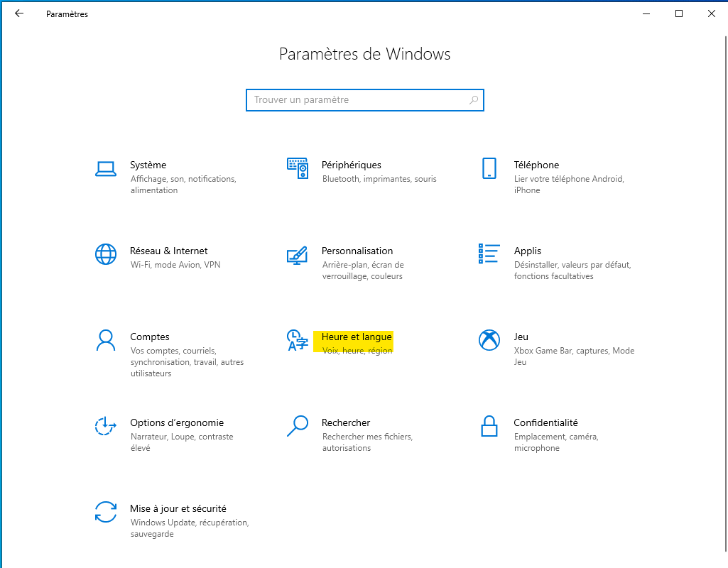728x568 pixels.
Task: Click 'Narrateur, Loupe, contraste élevé' description
Action: (x=182, y=442)
